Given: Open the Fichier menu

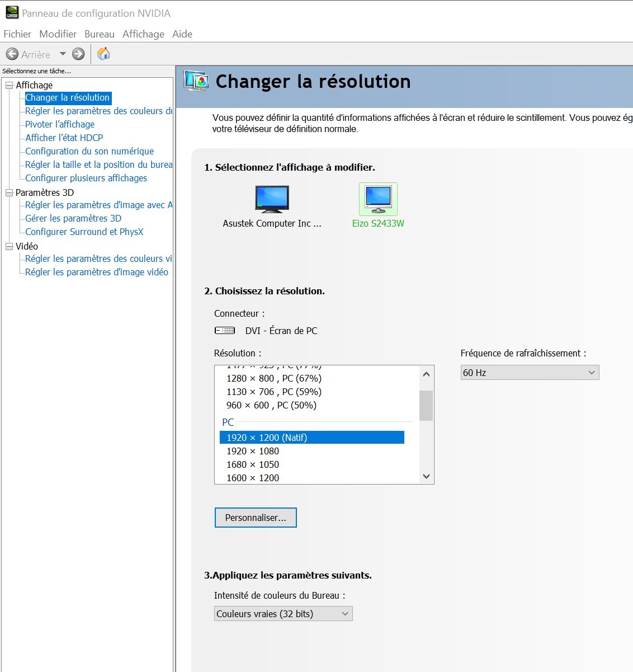Looking at the screenshot, I should [17, 34].
